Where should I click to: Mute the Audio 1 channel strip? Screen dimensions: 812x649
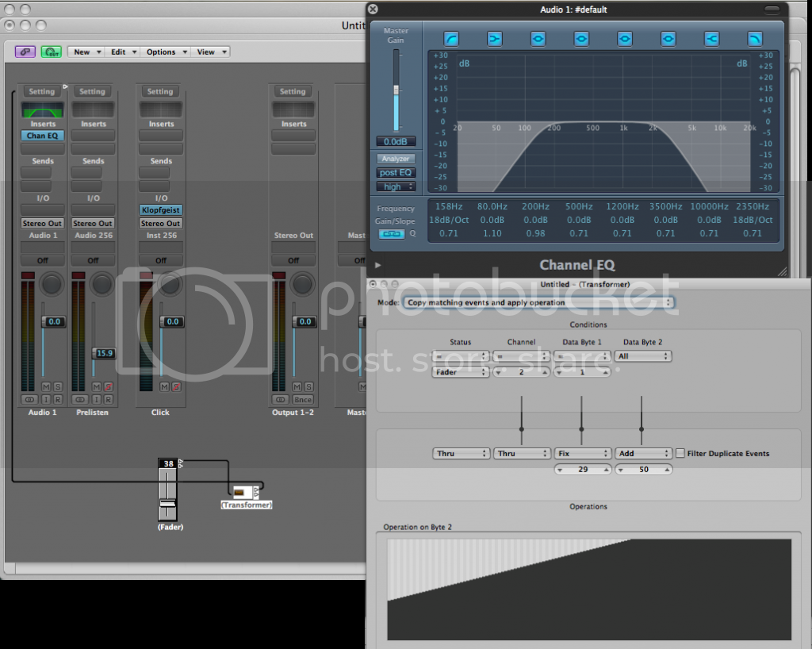[47, 386]
